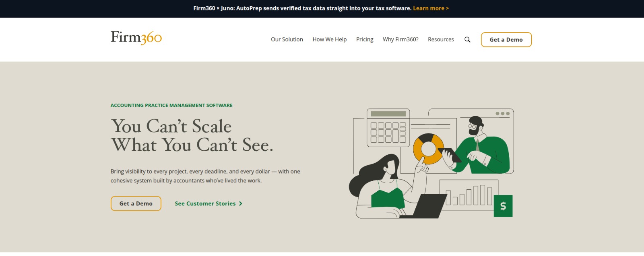The image size is (644, 256).
Task: Go to the Pricing page
Action: pos(365,39)
